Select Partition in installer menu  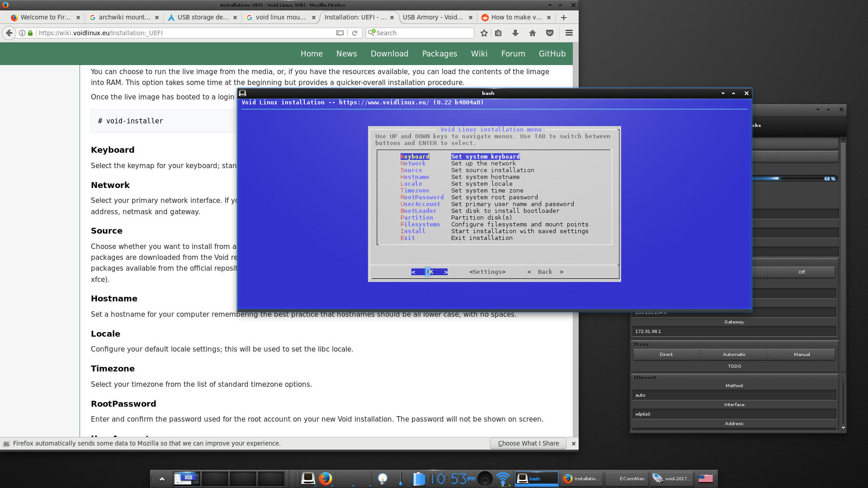pyautogui.click(x=416, y=218)
